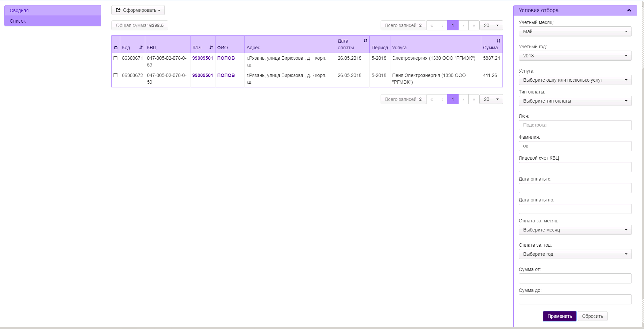Screen dimensions: 644x329
Task: Open the Оплата за, год dropdown
Action: tap(575, 254)
